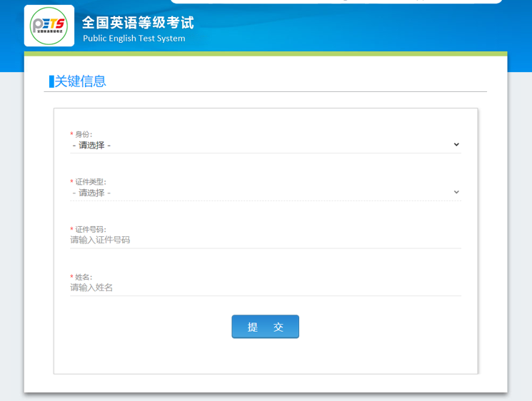Click the 姓名 field label

84,277
